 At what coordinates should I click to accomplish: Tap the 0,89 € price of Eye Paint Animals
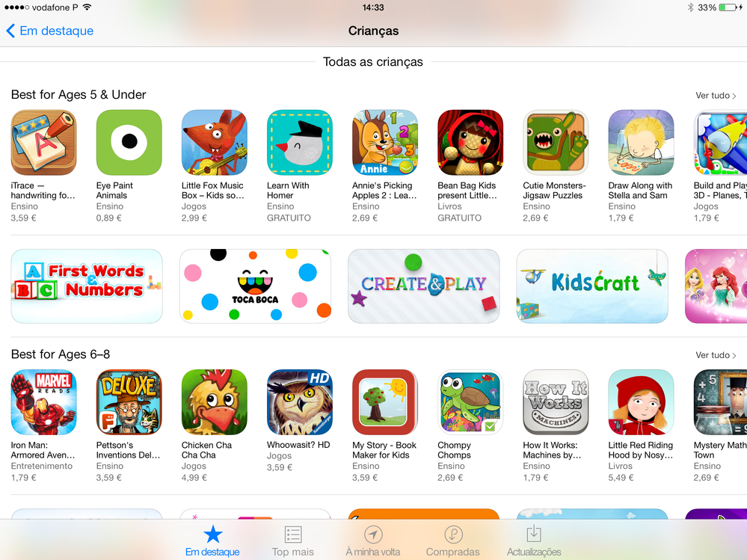click(108, 218)
